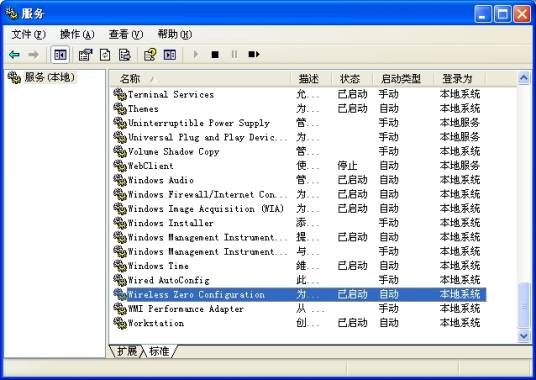The width and height of the screenshot is (536, 380).
Task: Click 本地系统 login of Windows Time
Action: click(x=460, y=266)
